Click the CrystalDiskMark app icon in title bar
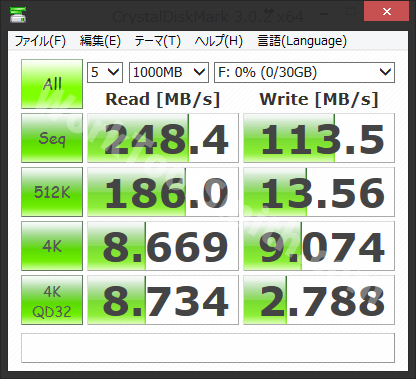416x379 pixels. click(18, 15)
